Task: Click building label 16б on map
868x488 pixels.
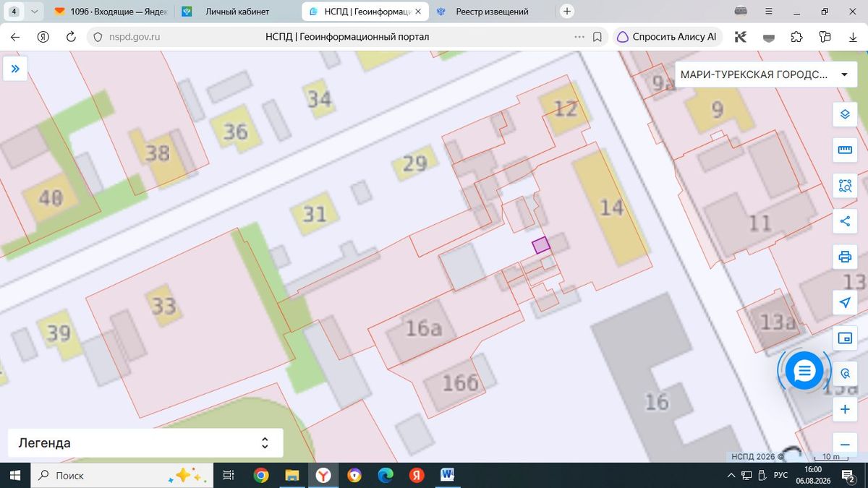Action: [x=460, y=382]
